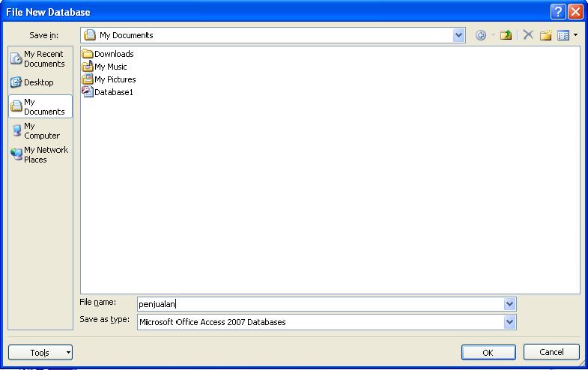Screen dimensions: 588x370
Task: Click the Back navigation arrow icon
Action: 481,35
